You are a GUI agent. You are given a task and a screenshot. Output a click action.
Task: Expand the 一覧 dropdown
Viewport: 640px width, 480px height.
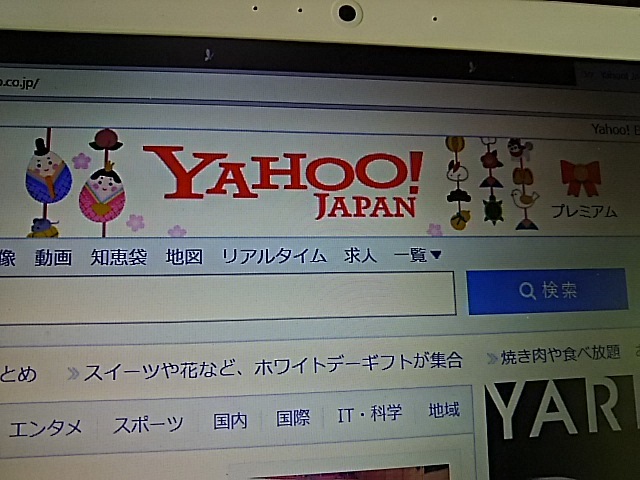pyautogui.click(x=417, y=256)
